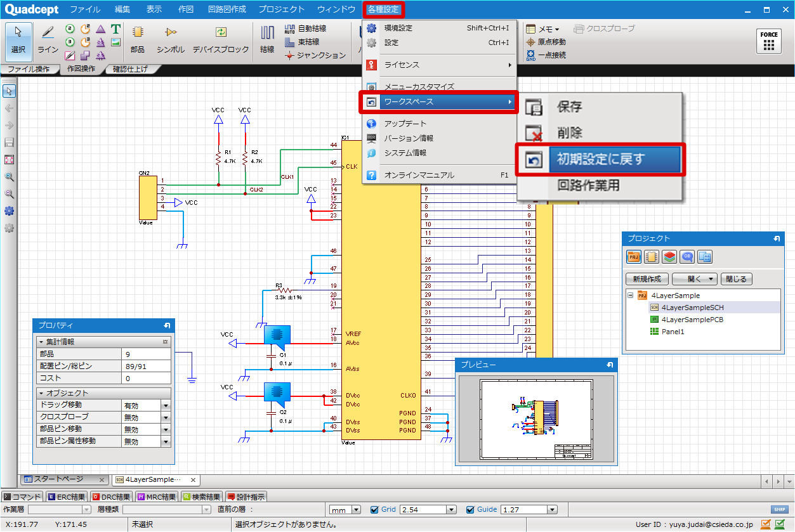Select Panel1 in project tree
This screenshot has width=795, height=532.
673,332
